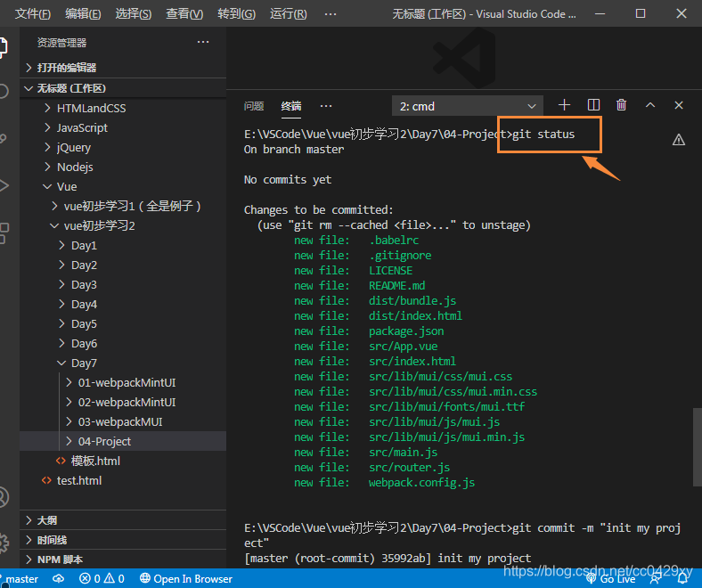The height and width of the screenshot is (588, 702).
Task: Open the Run and Debug activity icon
Action: click(x=4, y=185)
